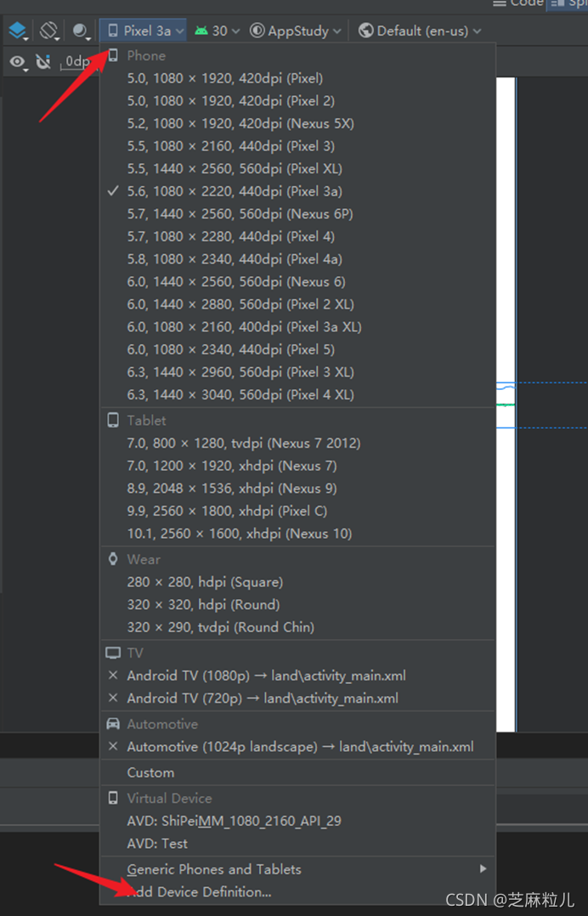Select 5.0 1080 × 1920 (Pixel) device
The image size is (588, 916).
point(297,78)
